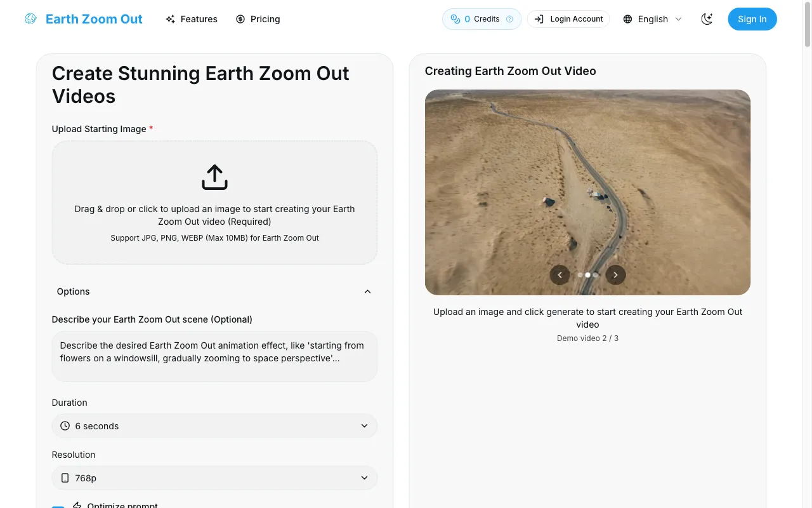Click the image upload drop zone

pos(214,203)
